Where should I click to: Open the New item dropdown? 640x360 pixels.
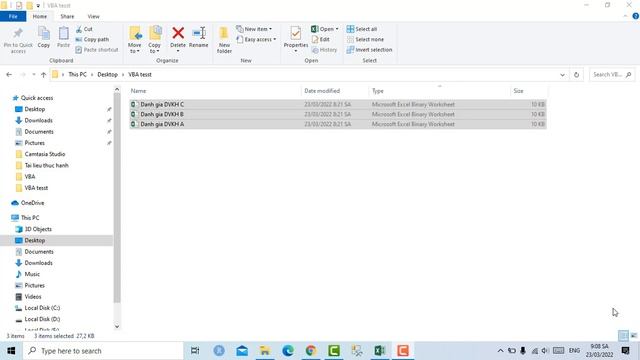pos(254,29)
